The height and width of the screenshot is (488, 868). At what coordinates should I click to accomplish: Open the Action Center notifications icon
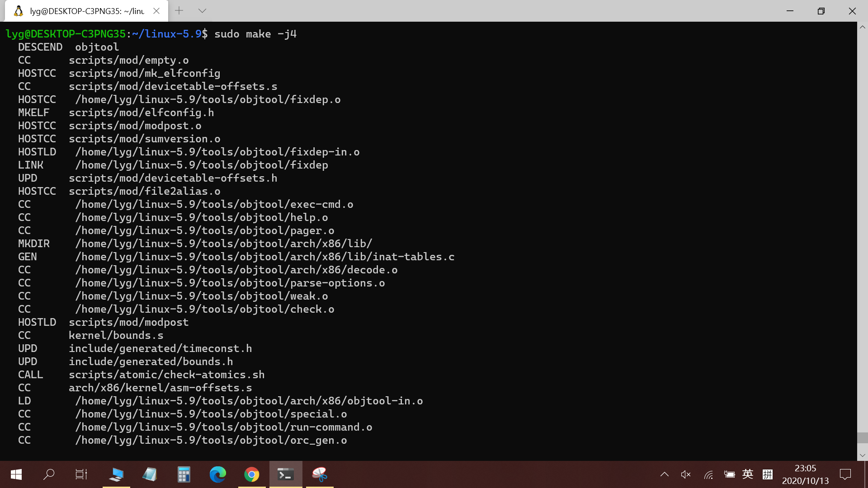point(845,474)
